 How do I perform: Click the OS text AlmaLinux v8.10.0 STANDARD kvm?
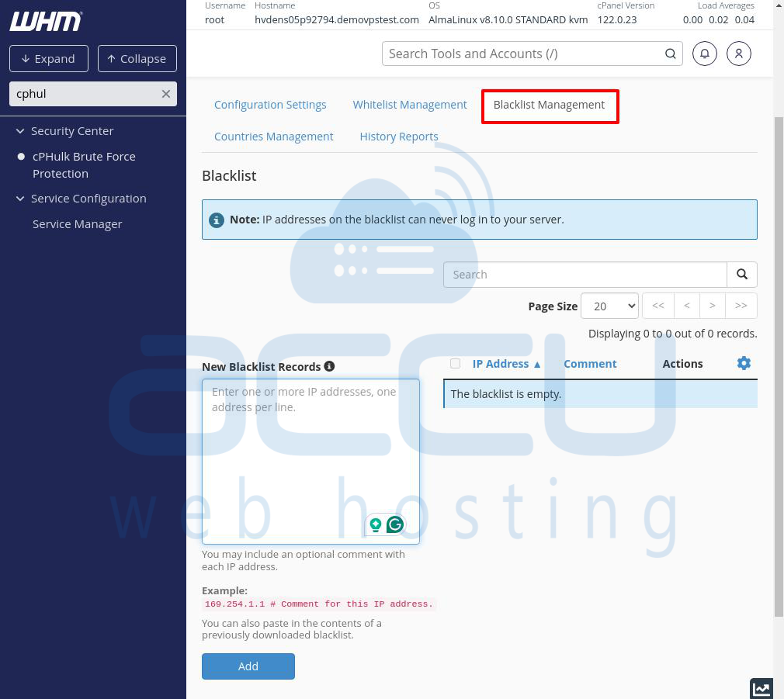[x=508, y=20]
